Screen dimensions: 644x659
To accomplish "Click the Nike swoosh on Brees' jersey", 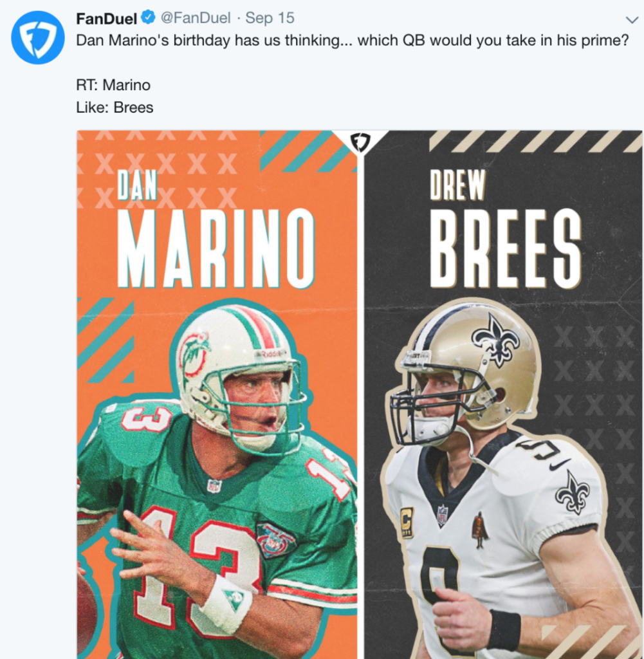I will [x=559, y=465].
